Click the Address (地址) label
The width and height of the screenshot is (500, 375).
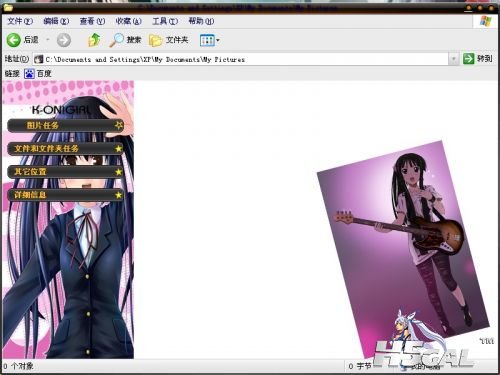[x=17, y=59]
